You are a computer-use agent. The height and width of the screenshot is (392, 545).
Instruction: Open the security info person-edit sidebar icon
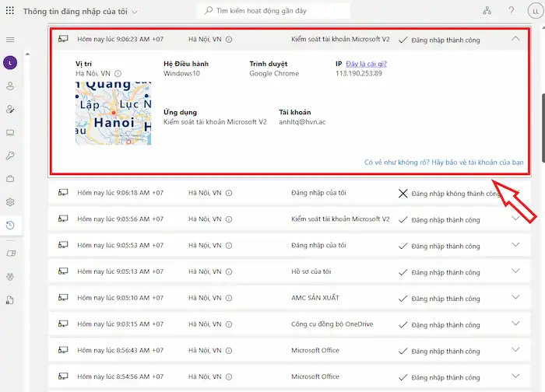coord(10,109)
